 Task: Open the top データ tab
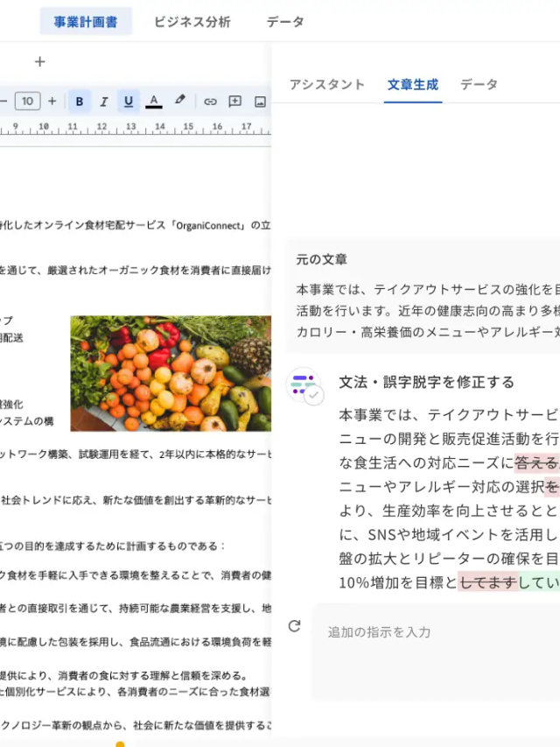285,22
